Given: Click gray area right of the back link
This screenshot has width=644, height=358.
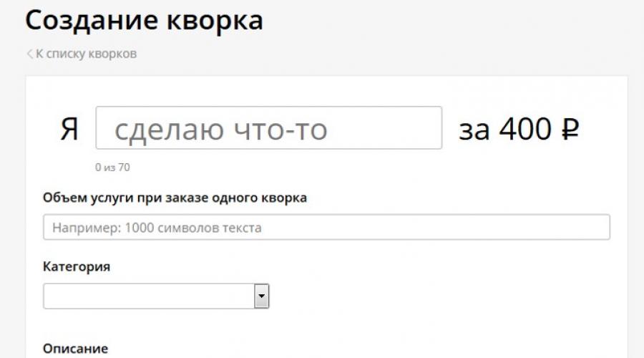Looking at the screenshot, I should (x=358, y=54).
